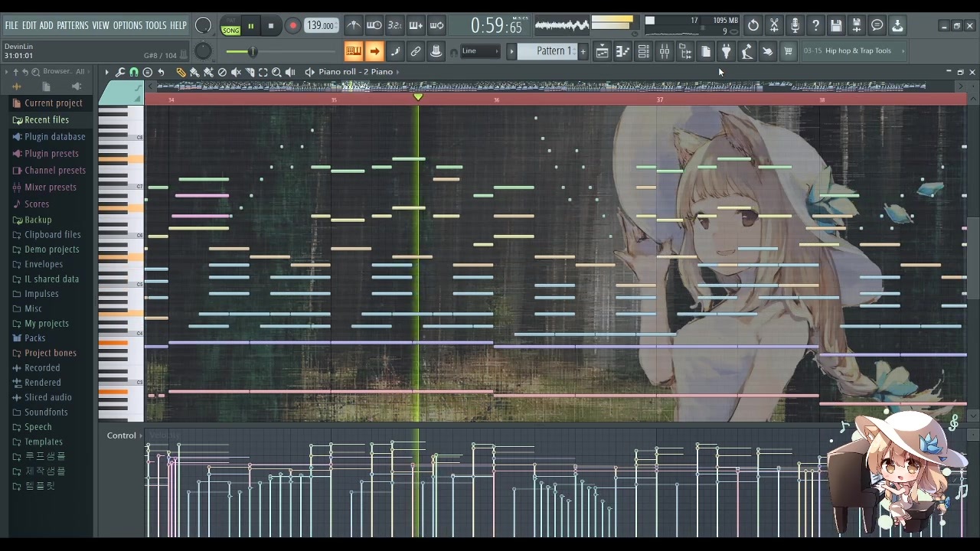Select the pencil draw tool in piano roll
The height and width of the screenshot is (551, 980).
tap(181, 72)
